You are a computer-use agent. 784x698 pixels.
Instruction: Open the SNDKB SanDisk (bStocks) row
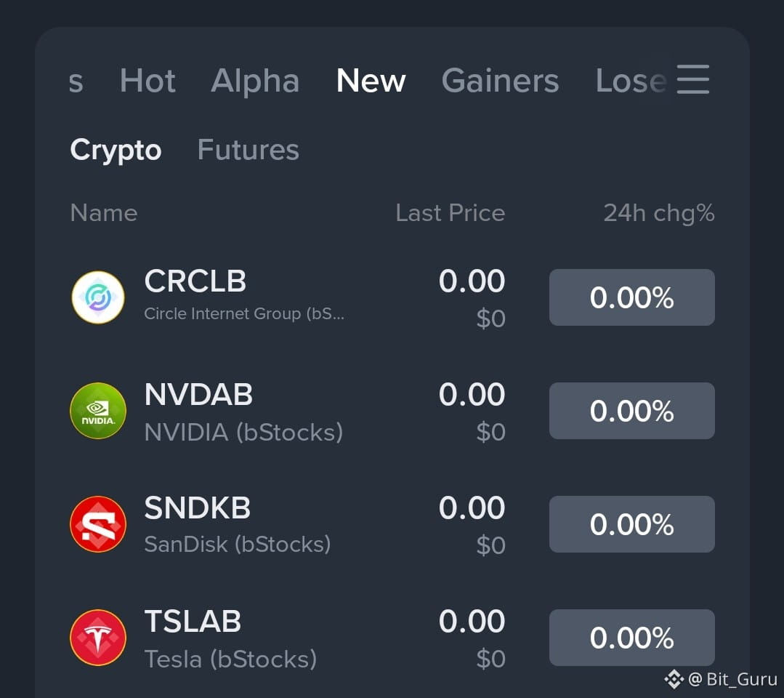(x=392, y=524)
